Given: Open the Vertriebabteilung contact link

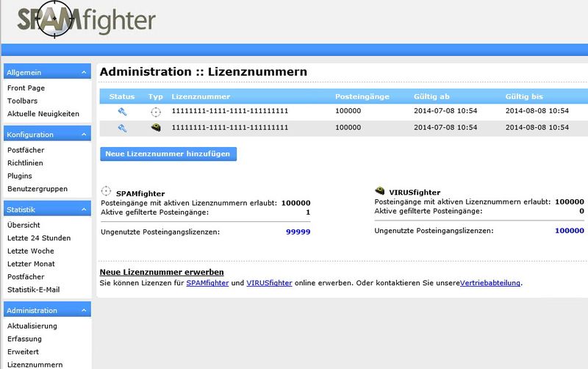Looking at the screenshot, I should coord(490,283).
